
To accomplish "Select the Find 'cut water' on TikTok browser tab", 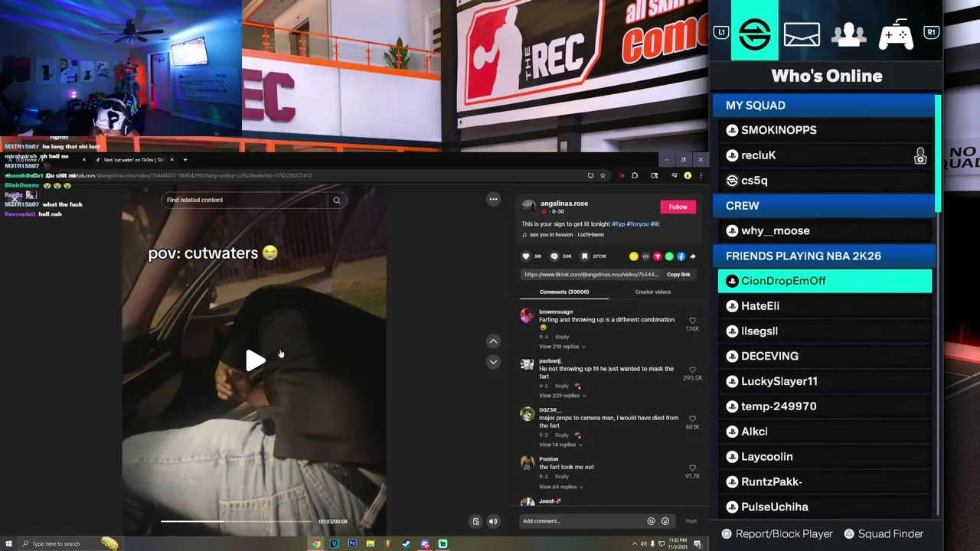I will tap(134, 160).
